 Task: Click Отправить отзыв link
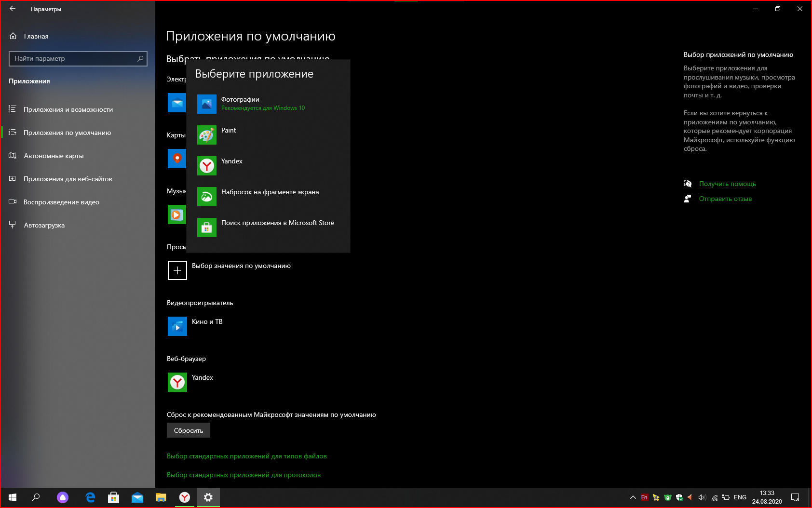(x=725, y=199)
